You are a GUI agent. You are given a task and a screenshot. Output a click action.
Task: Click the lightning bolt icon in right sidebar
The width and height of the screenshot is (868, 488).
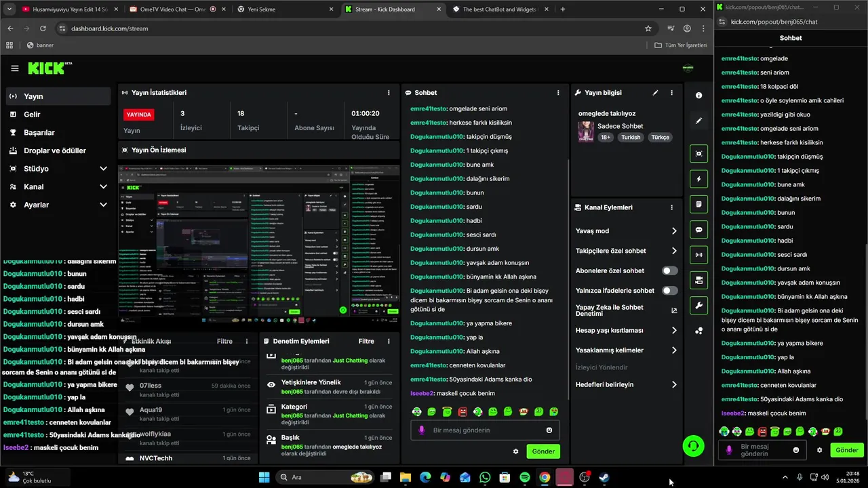(x=699, y=179)
